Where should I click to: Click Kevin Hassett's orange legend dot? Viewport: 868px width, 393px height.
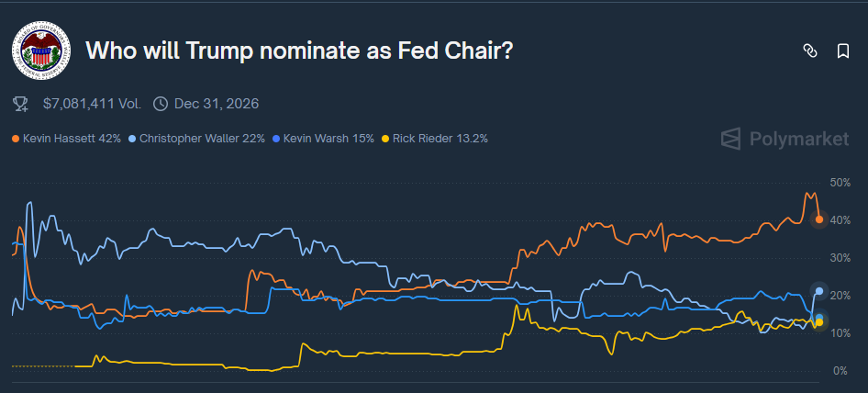click(16, 139)
